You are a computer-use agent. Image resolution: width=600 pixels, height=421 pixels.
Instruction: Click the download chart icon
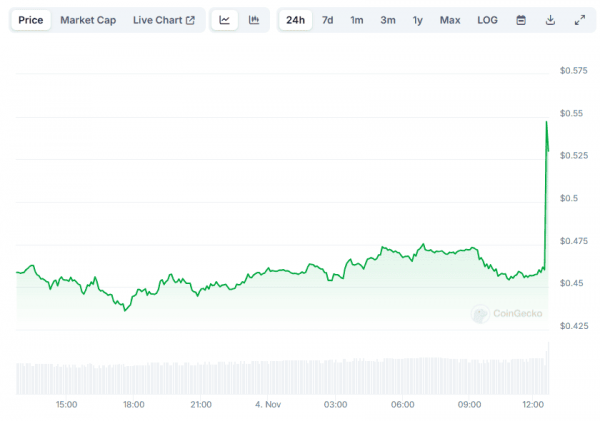coord(550,20)
